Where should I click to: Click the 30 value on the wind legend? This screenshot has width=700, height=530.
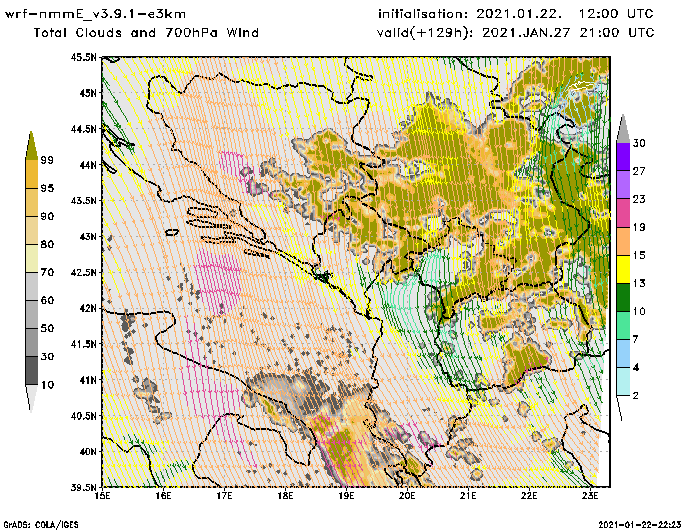point(639,143)
